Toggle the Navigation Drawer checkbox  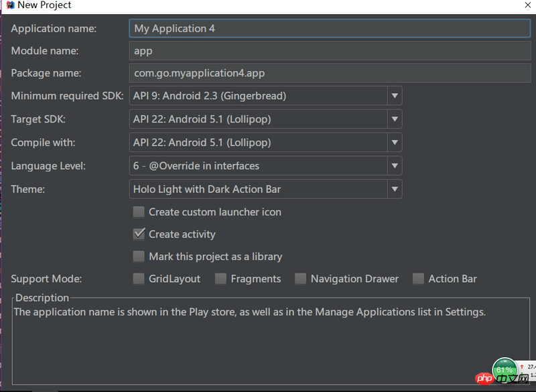coord(300,279)
